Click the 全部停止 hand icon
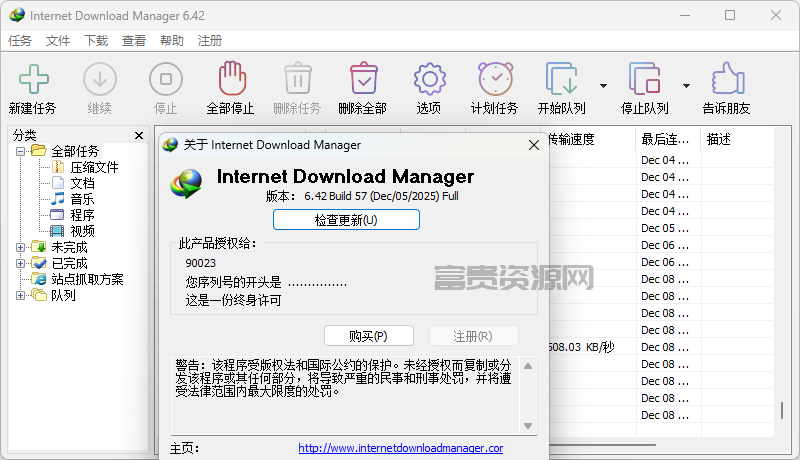800x460 pixels. click(232, 78)
